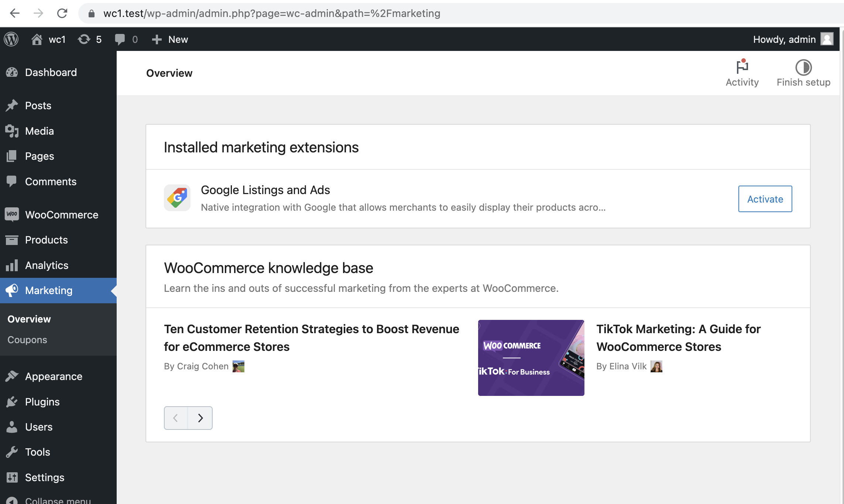Open the Media library icon
This screenshot has width=844, height=504.
(11, 131)
